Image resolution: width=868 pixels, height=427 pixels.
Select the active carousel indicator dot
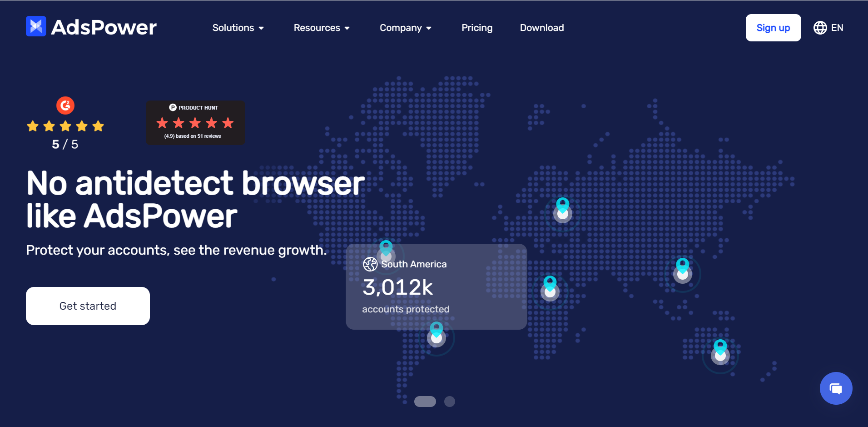point(425,402)
